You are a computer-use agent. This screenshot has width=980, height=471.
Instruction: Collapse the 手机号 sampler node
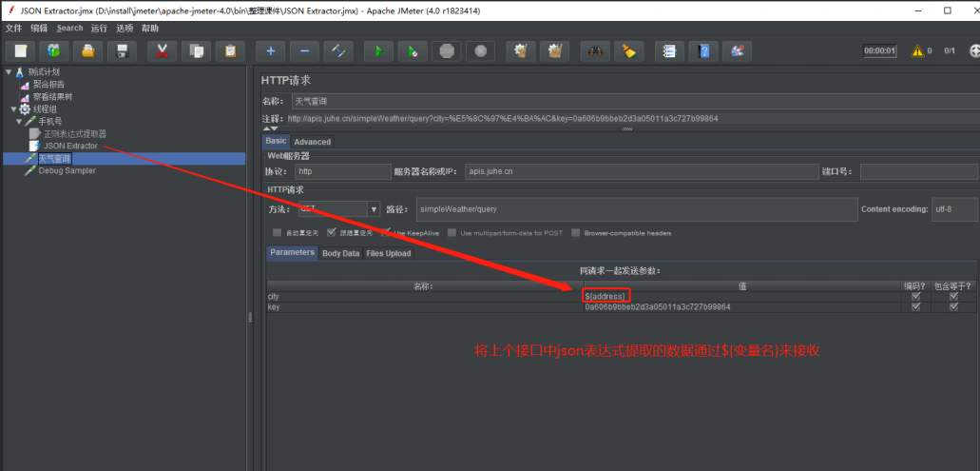(19, 121)
